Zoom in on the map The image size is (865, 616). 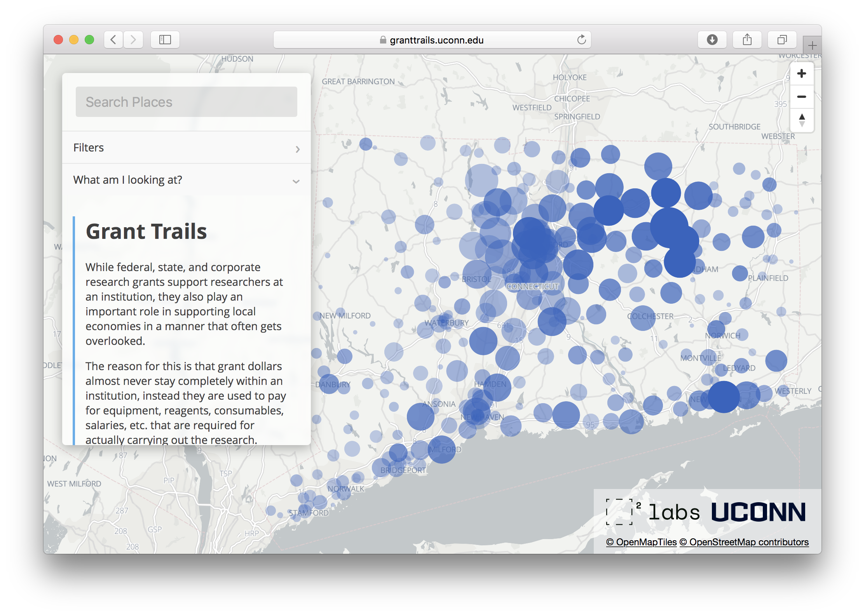(802, 73)
